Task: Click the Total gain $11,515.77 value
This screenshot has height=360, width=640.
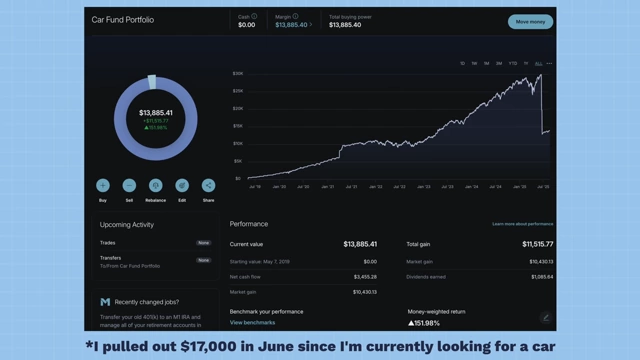Action: [538, 244]
